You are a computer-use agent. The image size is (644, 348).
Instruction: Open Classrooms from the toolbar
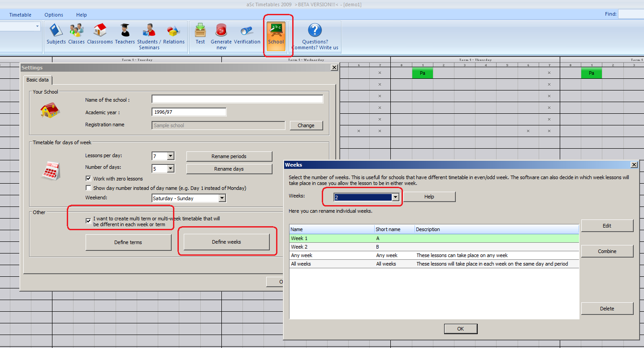[100, 34]
